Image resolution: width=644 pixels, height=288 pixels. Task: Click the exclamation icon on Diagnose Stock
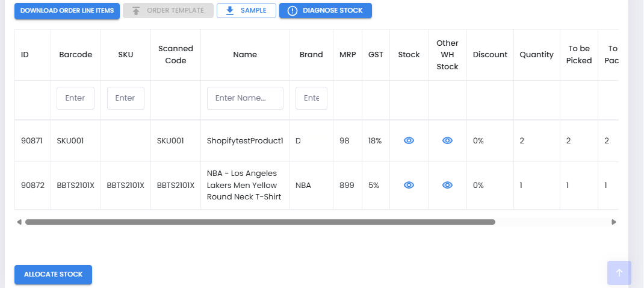coord(293,11)
